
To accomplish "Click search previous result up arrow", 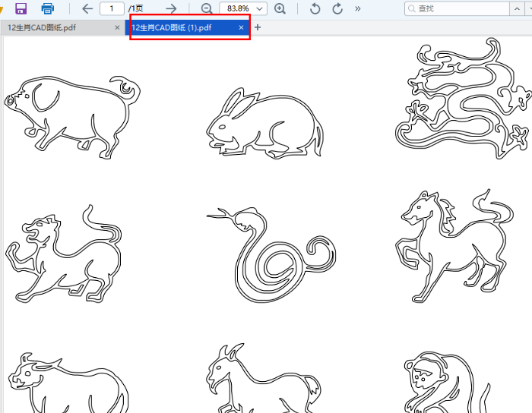I will tap(517, 8).
